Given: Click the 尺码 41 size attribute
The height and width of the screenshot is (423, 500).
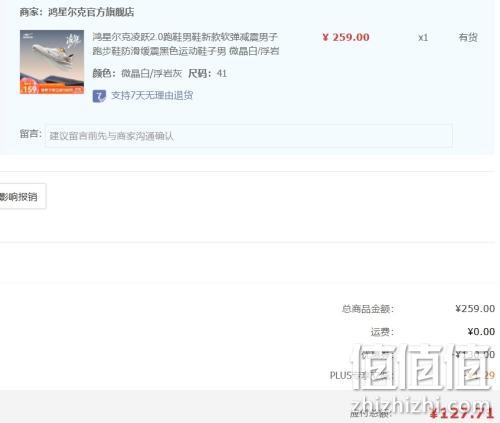Looking at the screenshot, I should [x=208, y=73].
